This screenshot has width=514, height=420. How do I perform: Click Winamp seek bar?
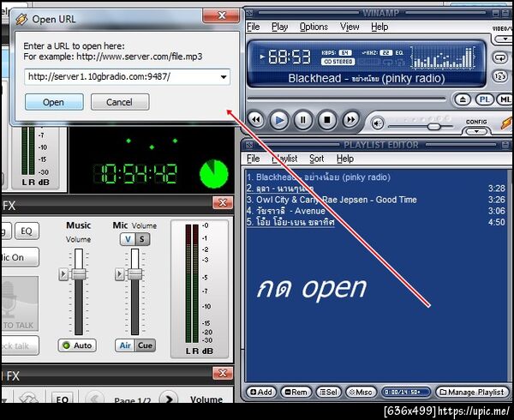coord(346,99)
